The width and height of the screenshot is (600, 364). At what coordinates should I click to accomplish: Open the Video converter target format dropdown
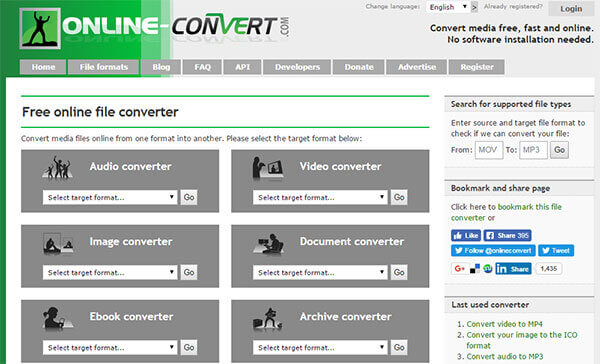click(320, 198)
